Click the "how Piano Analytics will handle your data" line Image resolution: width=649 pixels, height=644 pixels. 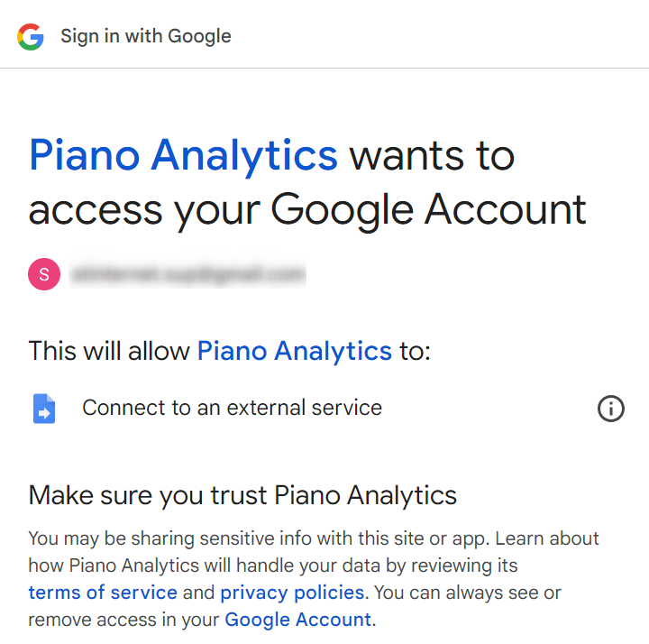273,566
